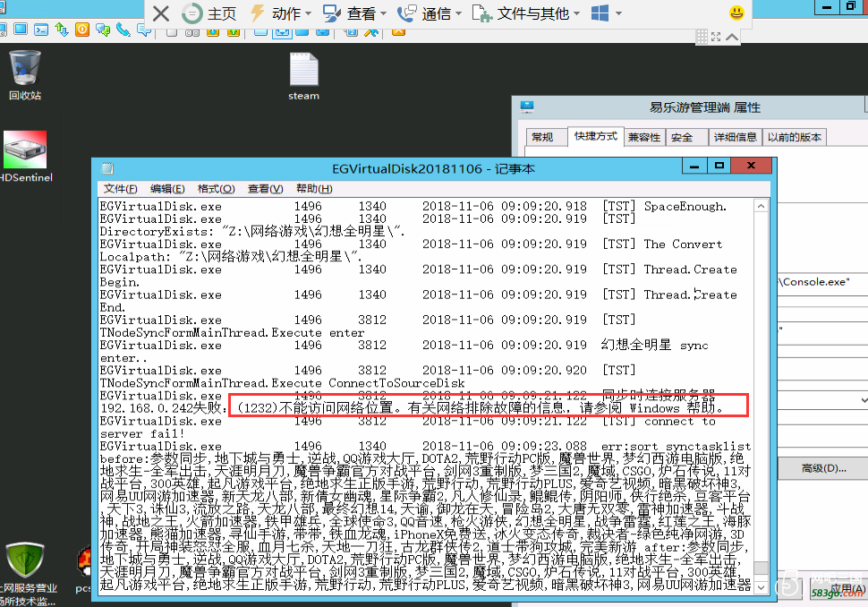Switch to the 详细信息 tab in properties dialog
The image size is (868, 607).
click(x=736, y=137)
